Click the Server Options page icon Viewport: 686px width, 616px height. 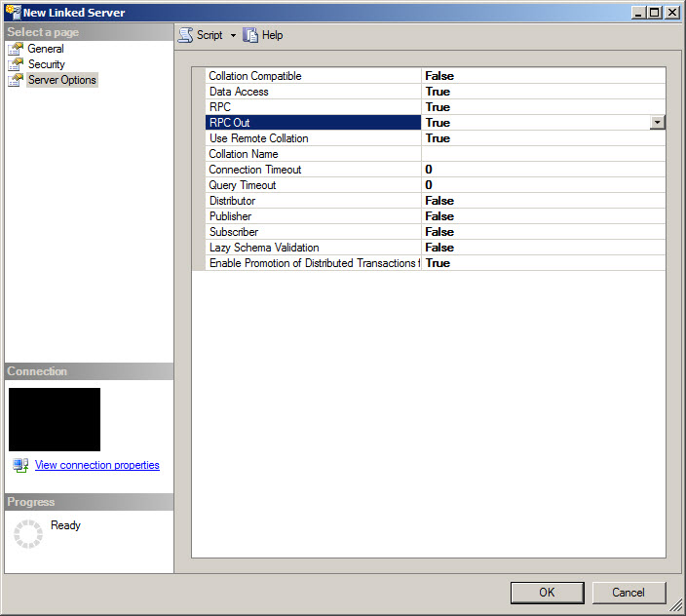pos(16,81)
